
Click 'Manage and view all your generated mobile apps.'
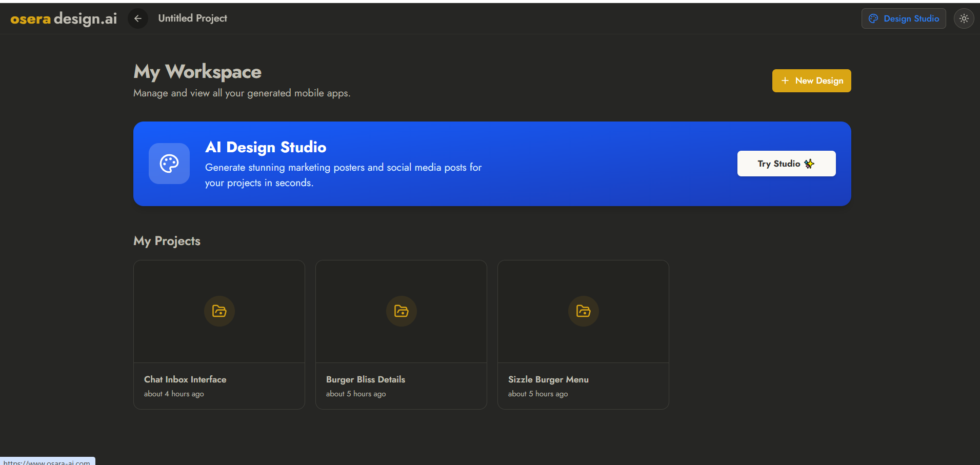242,93
